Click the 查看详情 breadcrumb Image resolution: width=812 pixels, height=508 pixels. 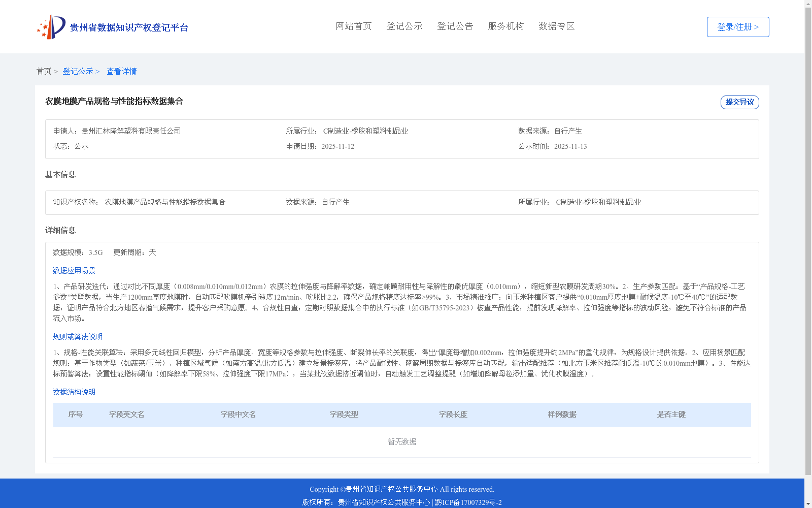coord(121,71)
